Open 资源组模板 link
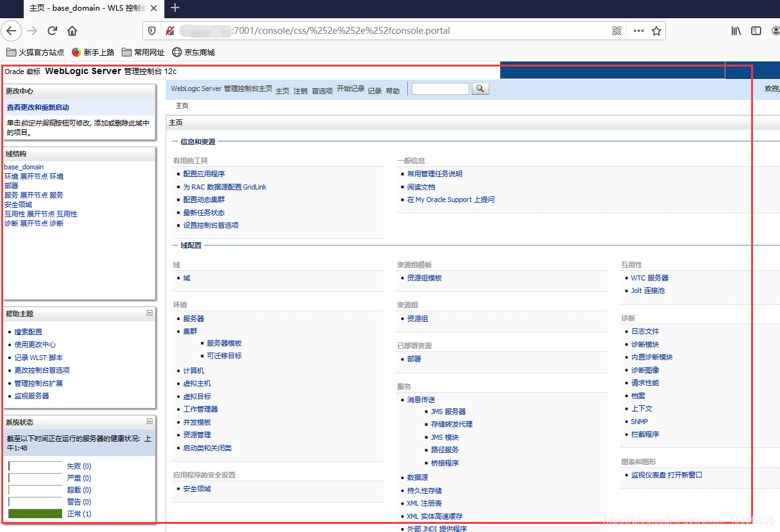The image size is (780, 532). [x=425, y=278]
